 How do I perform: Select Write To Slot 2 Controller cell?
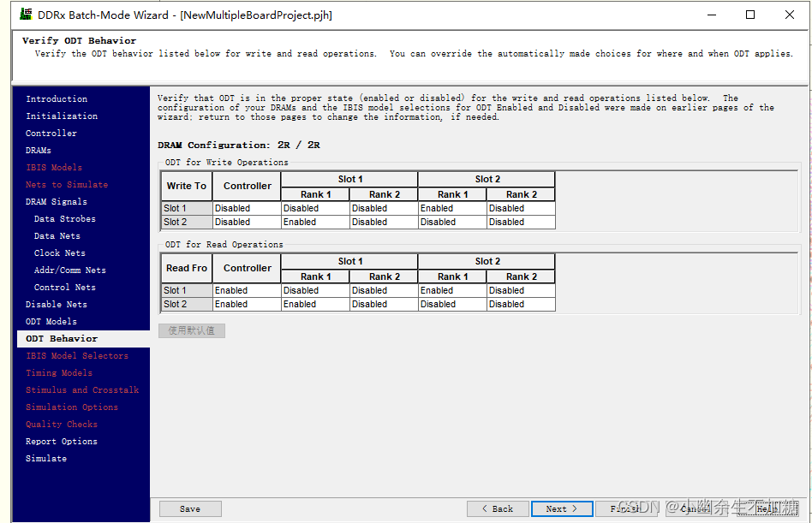[x=247, y=222]
